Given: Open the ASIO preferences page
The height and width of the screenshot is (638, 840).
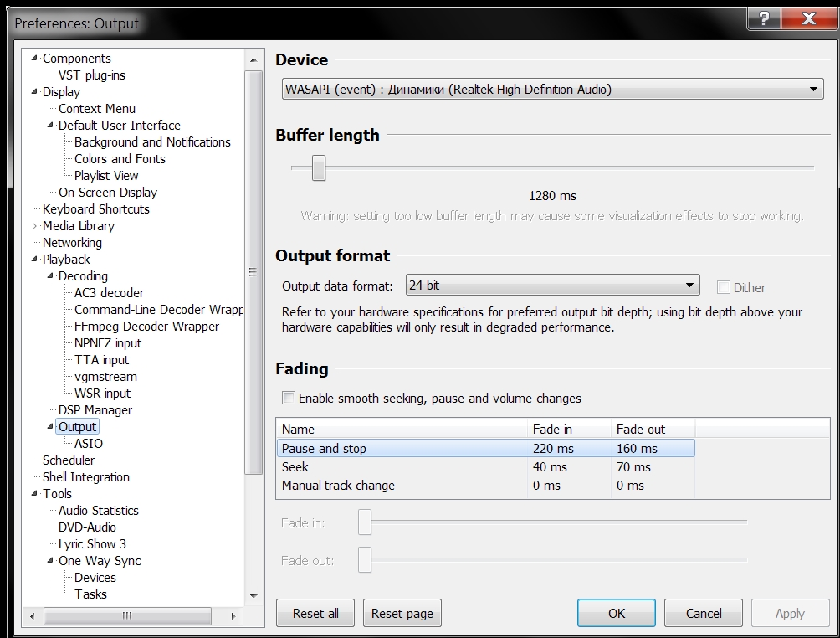Looking at the screenshot, I should coord(89,444).
